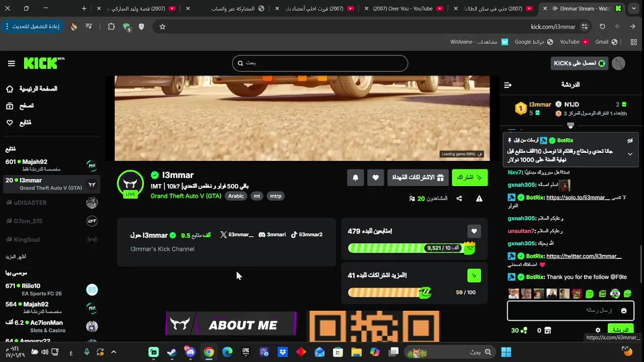Click the green chat send button
This screenshot has width=644, height=362.
pyautogui.click(x=620, y=330)
